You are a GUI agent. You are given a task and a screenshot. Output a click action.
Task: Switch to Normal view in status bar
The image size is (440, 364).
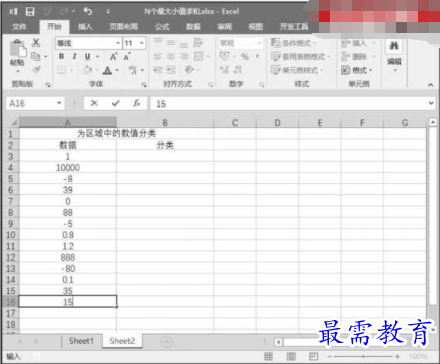(268, 357)
